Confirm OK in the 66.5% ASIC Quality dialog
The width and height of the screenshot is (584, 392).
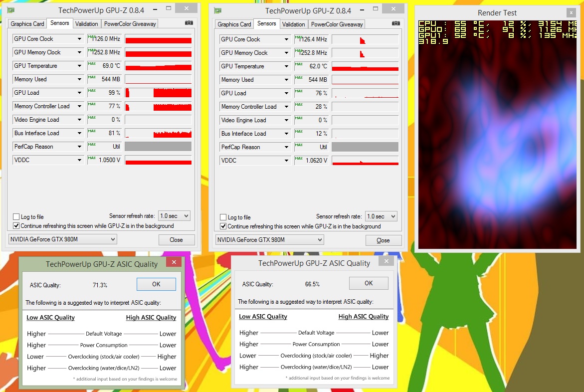click(369, 283)
